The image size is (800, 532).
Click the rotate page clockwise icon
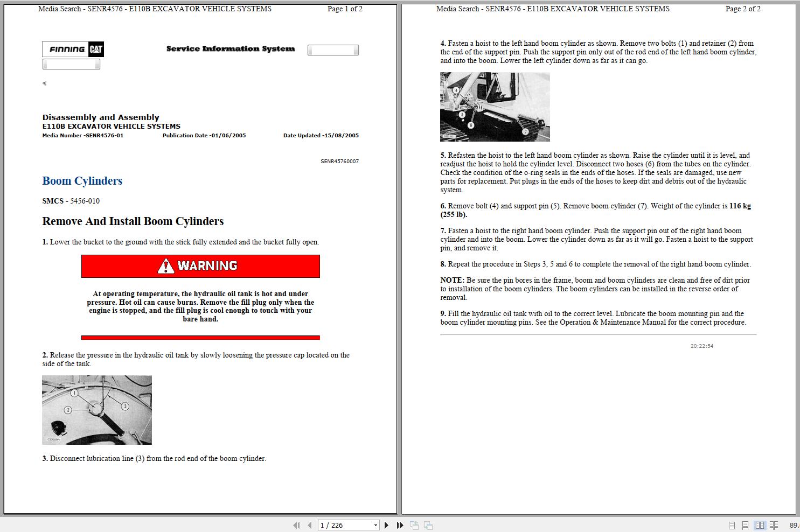(428, 525)
